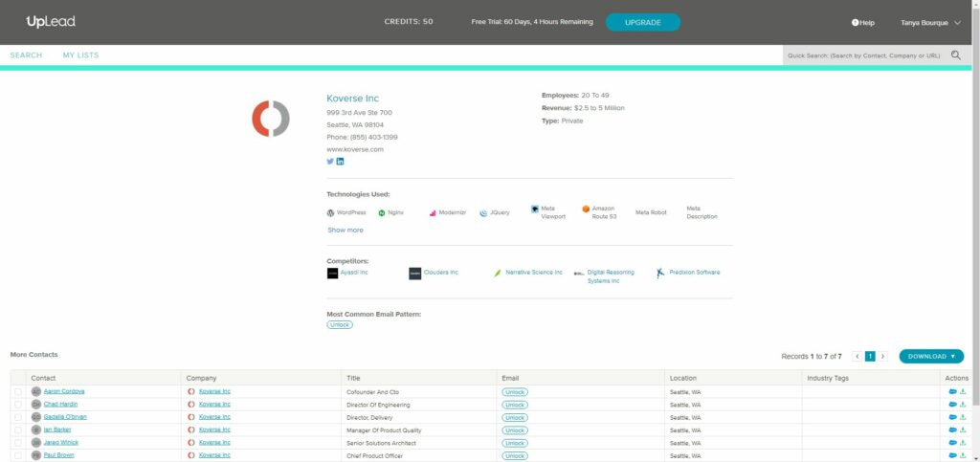Image resolution: width=980 pixels, height=462 pixels.
Task: Click the Narrative Science Inc leaf logo
Action: [x=498, y=274]
